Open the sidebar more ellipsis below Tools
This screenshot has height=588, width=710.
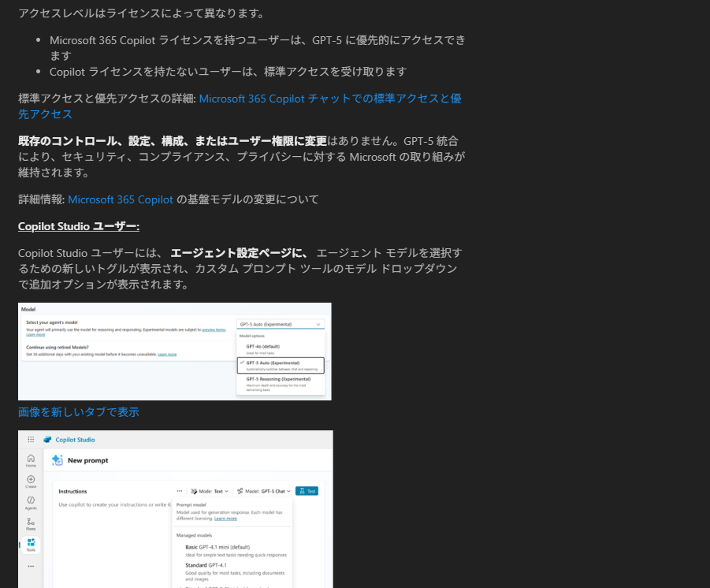31,566
